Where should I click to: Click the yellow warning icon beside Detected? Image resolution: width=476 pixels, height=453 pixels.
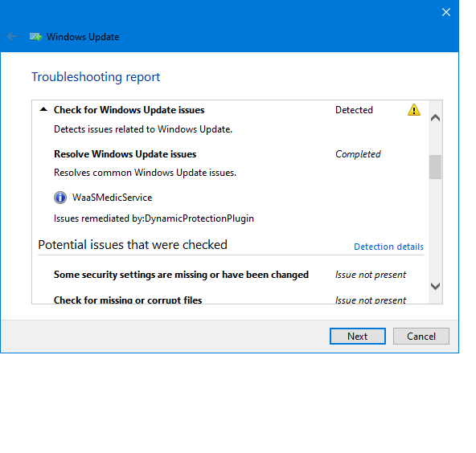coord(414,110)
